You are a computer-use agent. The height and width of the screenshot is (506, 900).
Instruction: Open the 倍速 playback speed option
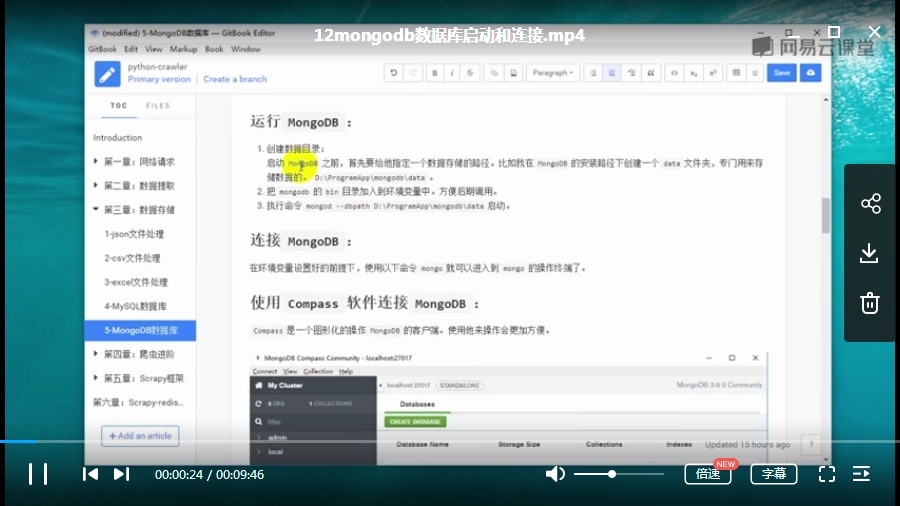708,474
